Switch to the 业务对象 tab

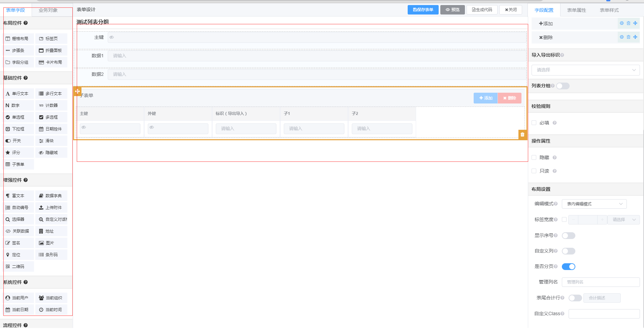[48, 10]
